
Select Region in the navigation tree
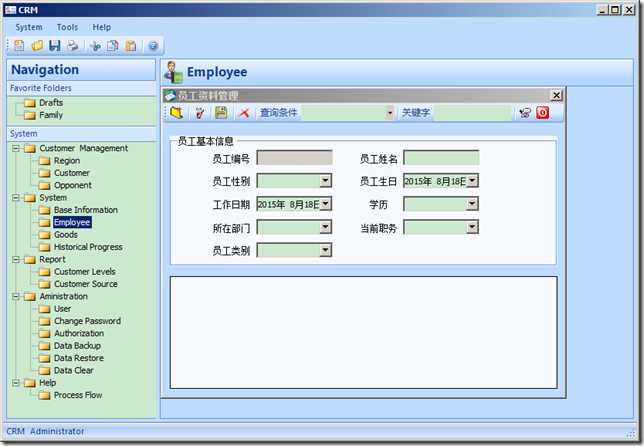pos(67,161)
